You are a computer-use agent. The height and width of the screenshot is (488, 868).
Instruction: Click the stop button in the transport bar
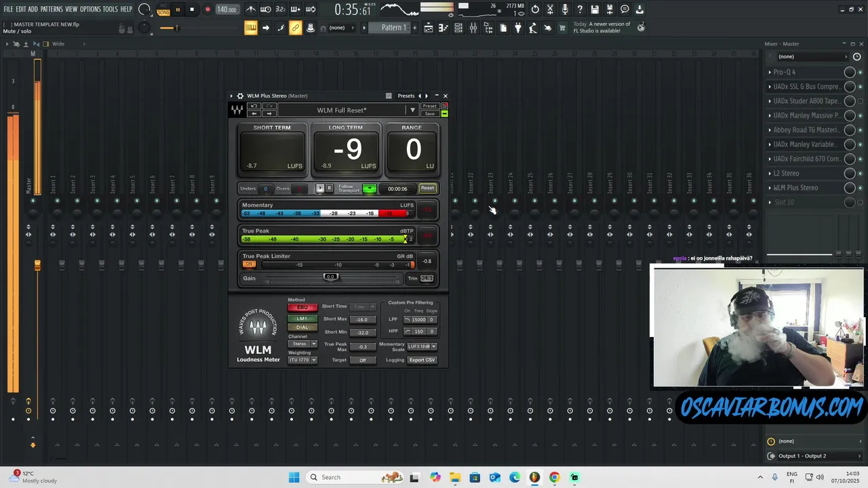[x=192, y=9]
